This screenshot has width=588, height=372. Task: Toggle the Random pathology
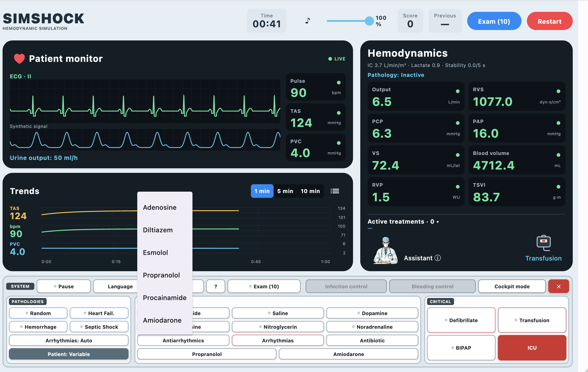(38, 313)
